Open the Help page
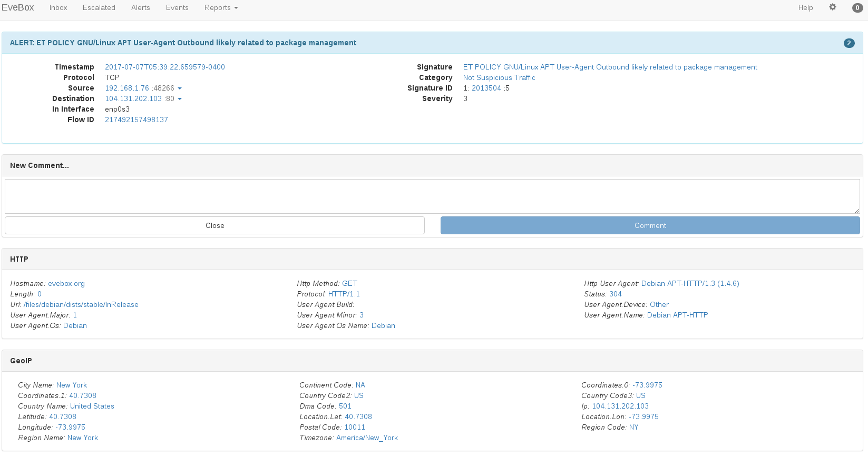The image size is (868, 457). tap(805, 8)
